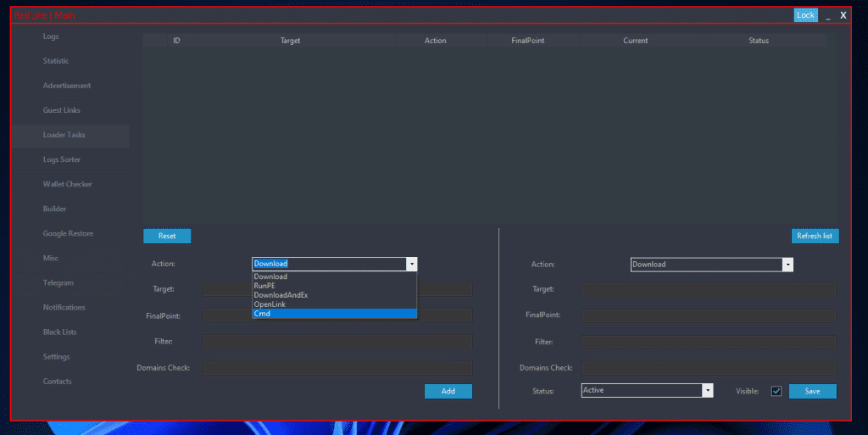The height and width of the screenshot is (435, 868).
Task: Go to the Contacts sidebar item
Action: click(x=57, y=382)
